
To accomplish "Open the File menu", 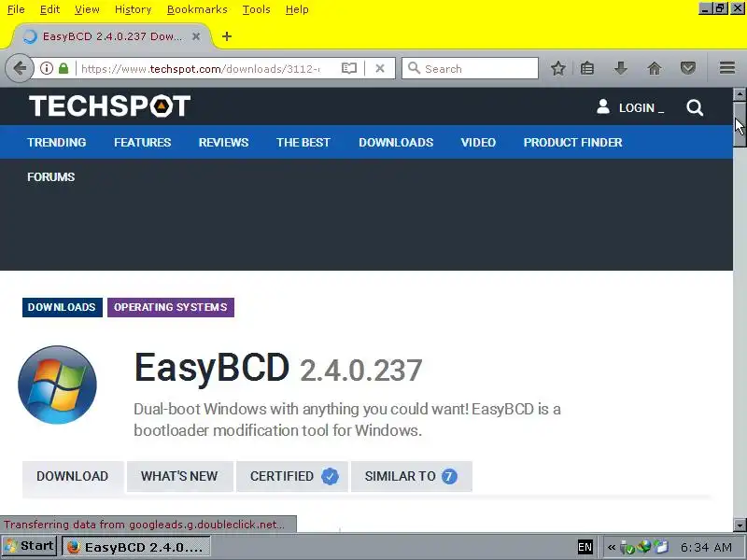I will pyautogui.click(x=16, y=9).
